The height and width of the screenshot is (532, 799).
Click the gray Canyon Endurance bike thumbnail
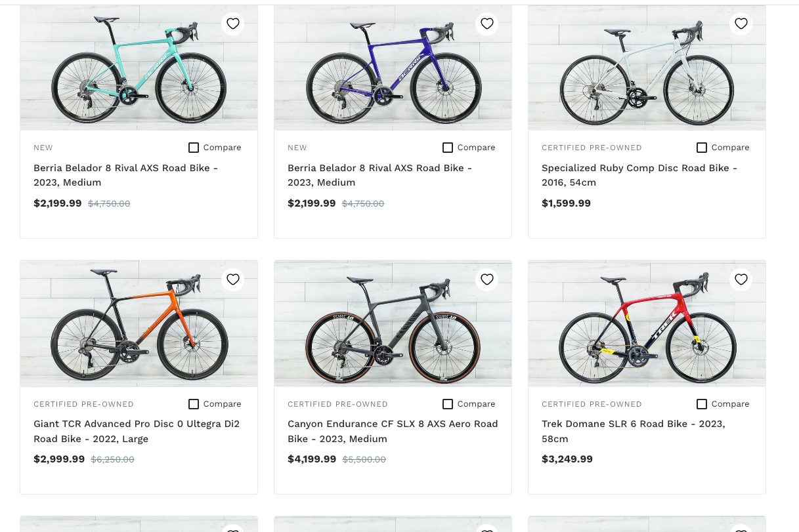pyautogui.click(x=393, y=323)
